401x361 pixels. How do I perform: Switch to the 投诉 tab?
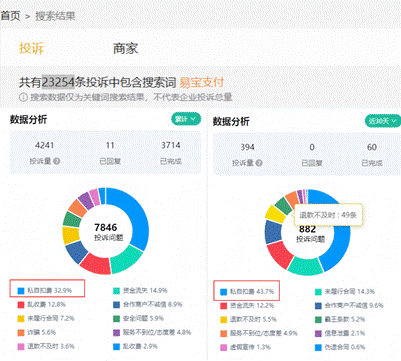(x=31, y=48)
